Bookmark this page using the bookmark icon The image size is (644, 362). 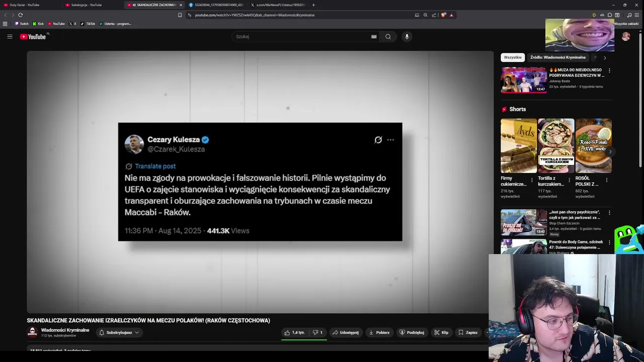click(x=180, y=15)
